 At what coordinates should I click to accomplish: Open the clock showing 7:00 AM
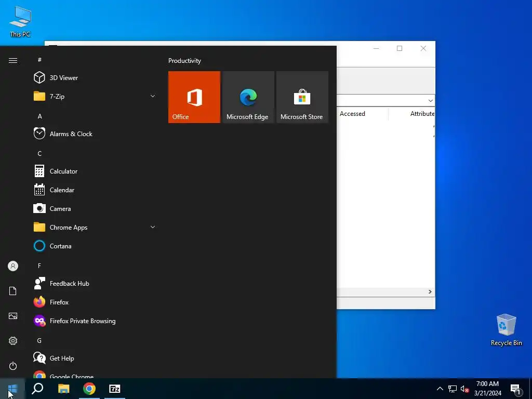487,389
